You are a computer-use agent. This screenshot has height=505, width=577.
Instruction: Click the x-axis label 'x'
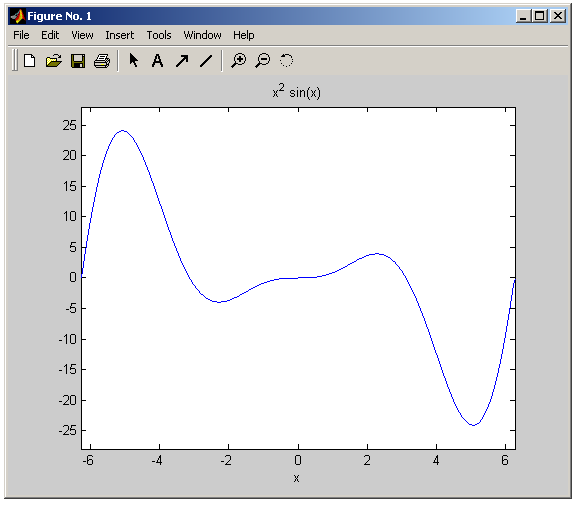pyautogui.click(x=297, y=478)
